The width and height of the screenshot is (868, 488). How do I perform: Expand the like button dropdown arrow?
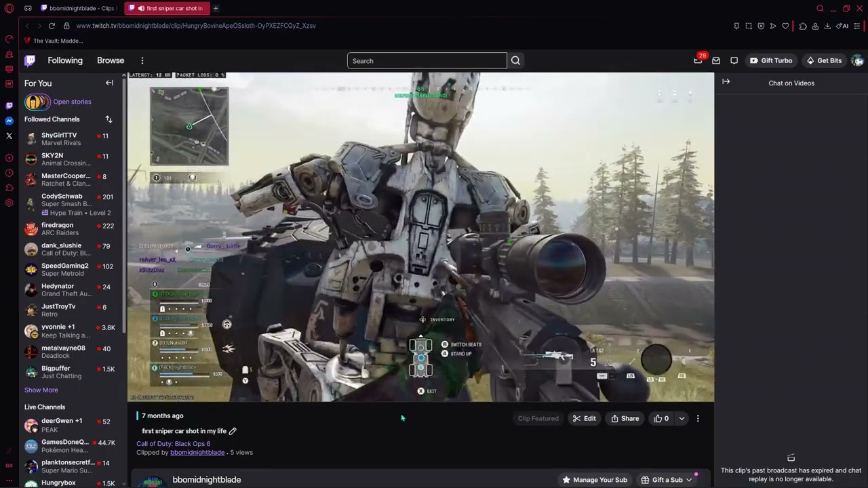click(682, 418)
